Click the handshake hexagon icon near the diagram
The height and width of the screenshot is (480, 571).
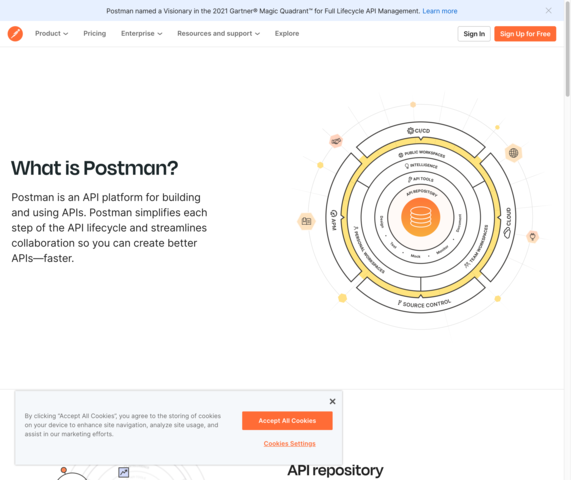click(x=336, y=141)
